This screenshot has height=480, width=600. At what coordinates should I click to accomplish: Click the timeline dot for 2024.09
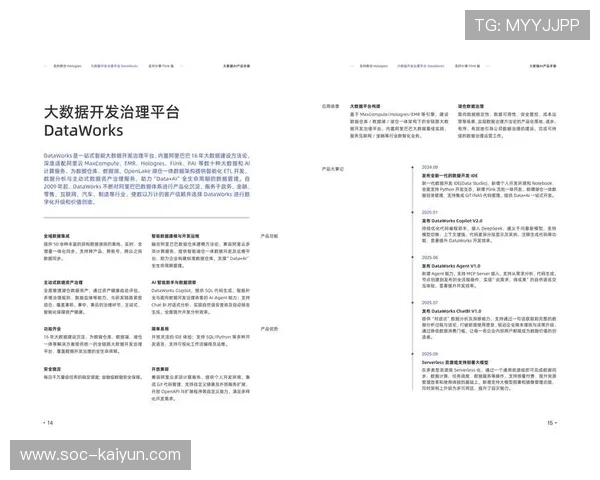[x=412, y=167]
